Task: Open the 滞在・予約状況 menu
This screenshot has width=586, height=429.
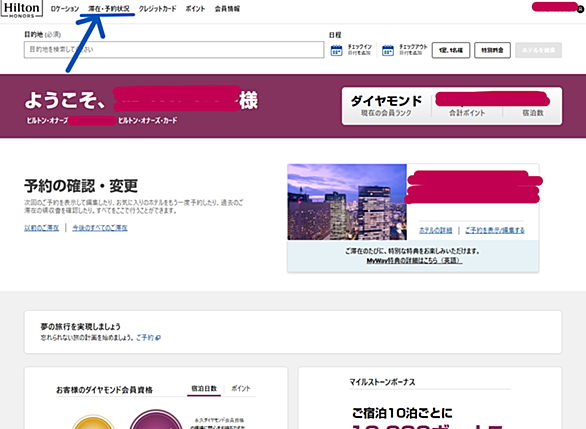Action: [x=109, y=9]
